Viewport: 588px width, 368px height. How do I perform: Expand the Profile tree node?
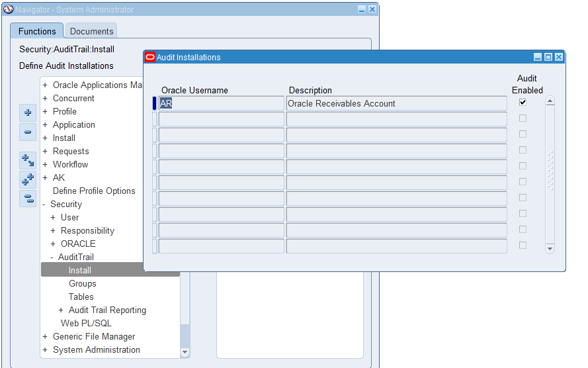(45, 111)
